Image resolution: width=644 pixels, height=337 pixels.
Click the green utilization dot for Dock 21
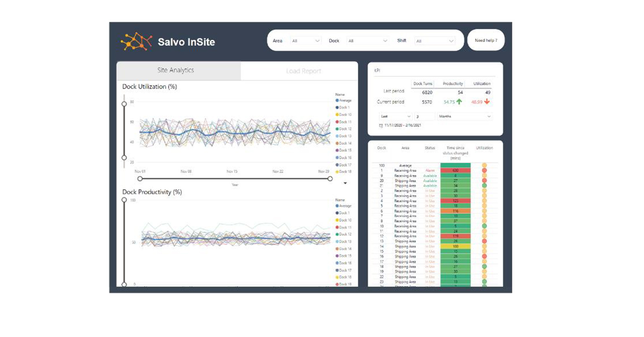[x=484, y=185]
